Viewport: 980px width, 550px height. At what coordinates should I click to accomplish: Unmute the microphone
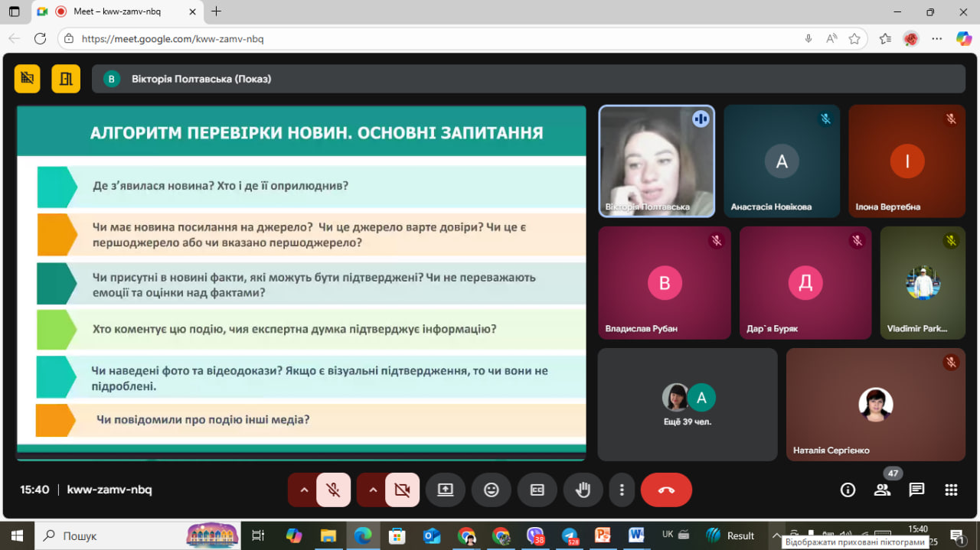coord(333,490)
